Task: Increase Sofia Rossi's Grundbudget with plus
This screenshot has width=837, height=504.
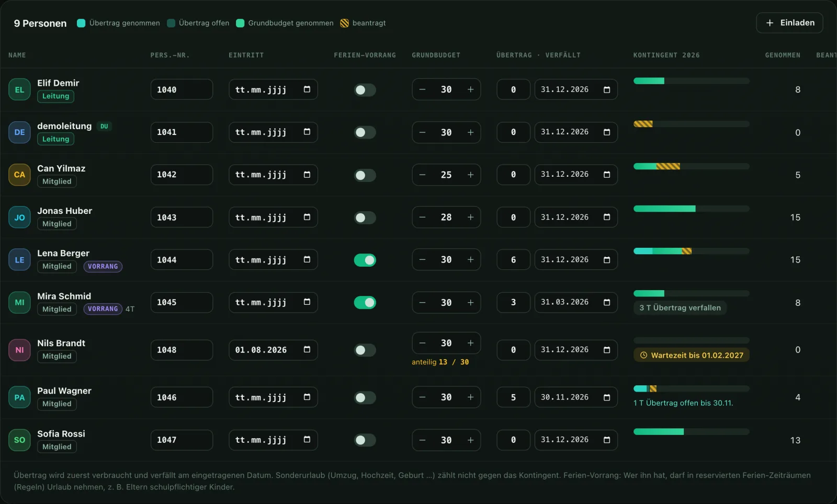Action: point(470,440)
